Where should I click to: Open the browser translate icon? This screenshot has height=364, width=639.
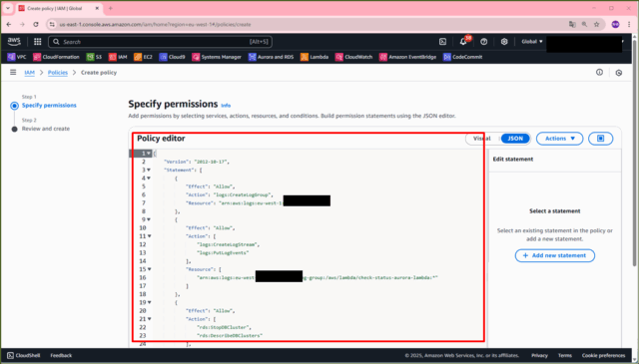pos(572,24)
